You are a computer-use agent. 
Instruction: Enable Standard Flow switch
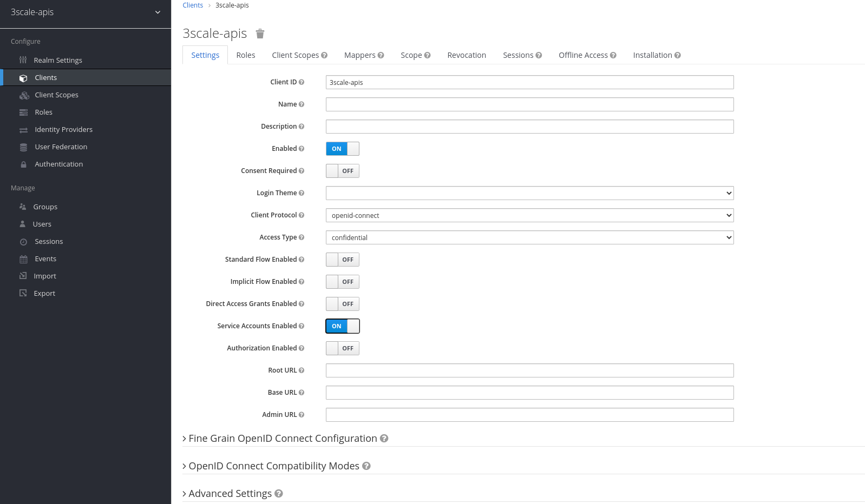coord(343,260)
